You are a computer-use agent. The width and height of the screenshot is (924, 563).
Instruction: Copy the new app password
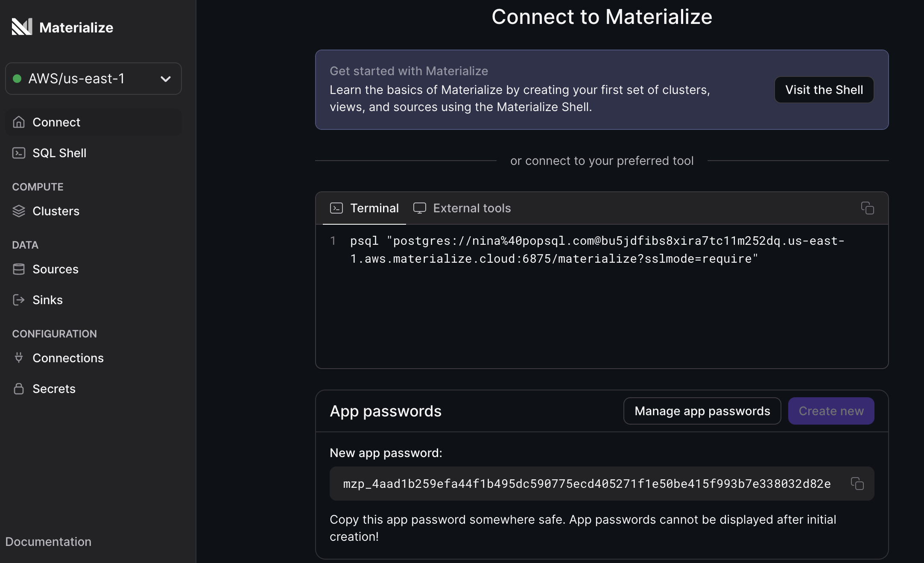coord(857,484)
